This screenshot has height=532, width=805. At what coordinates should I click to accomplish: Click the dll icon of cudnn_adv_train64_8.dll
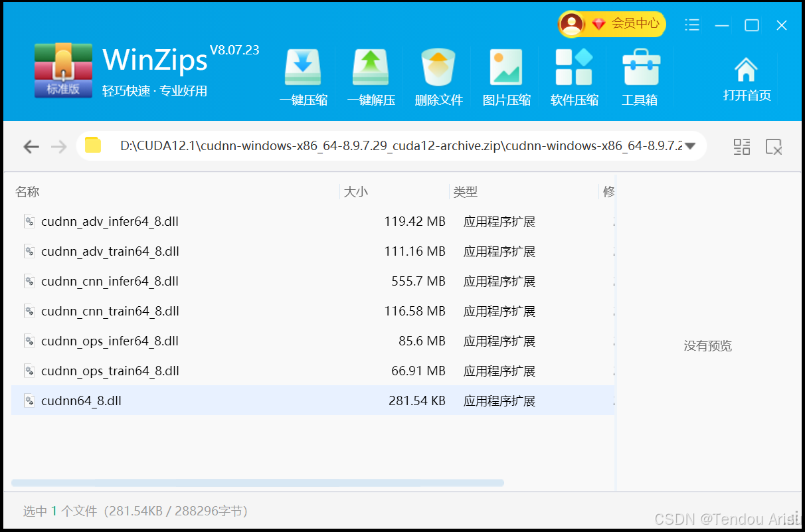coord(29,251)
